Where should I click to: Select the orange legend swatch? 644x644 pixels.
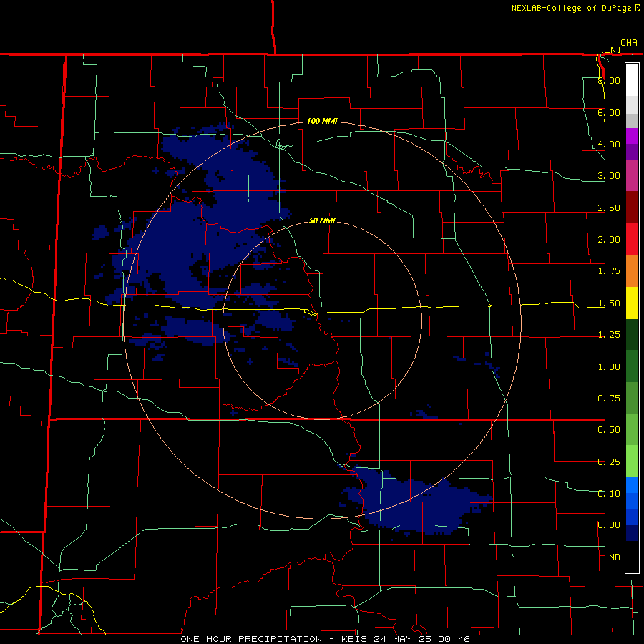[x=632, y=271]
